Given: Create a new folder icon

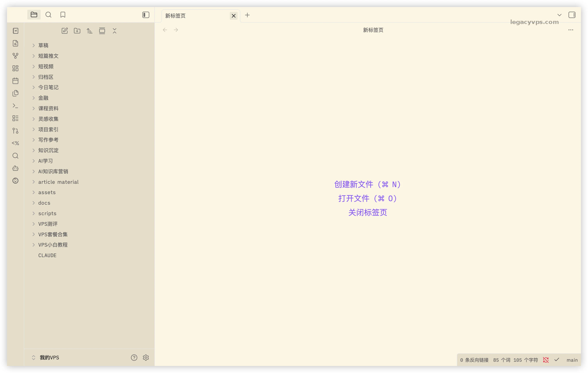Looking at the screenshot, I should [77, 31].
